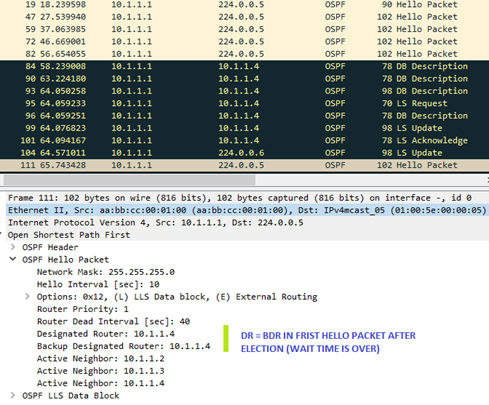Select packet 84 DB Description row

coord(244,66)
